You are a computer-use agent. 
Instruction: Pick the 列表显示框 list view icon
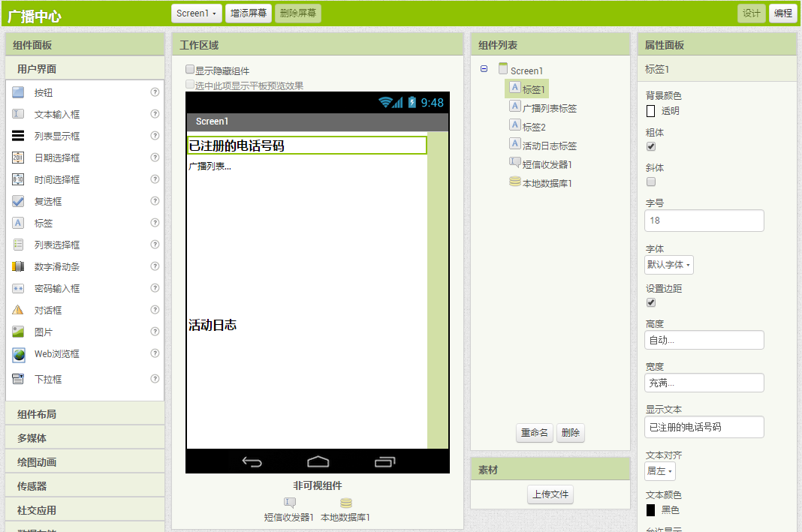click(19, 136)
